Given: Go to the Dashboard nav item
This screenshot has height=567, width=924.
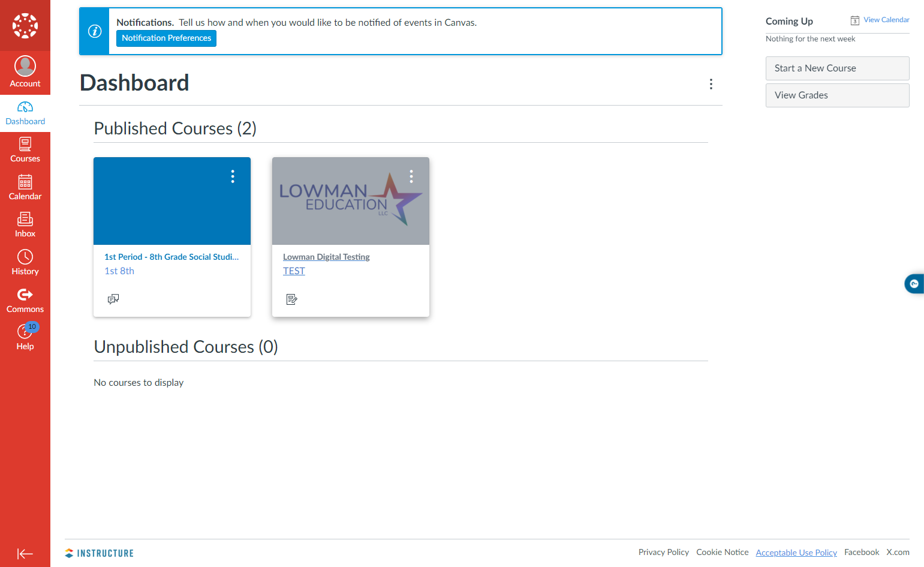Looking at the screenshot, I should tap(25, 113).
